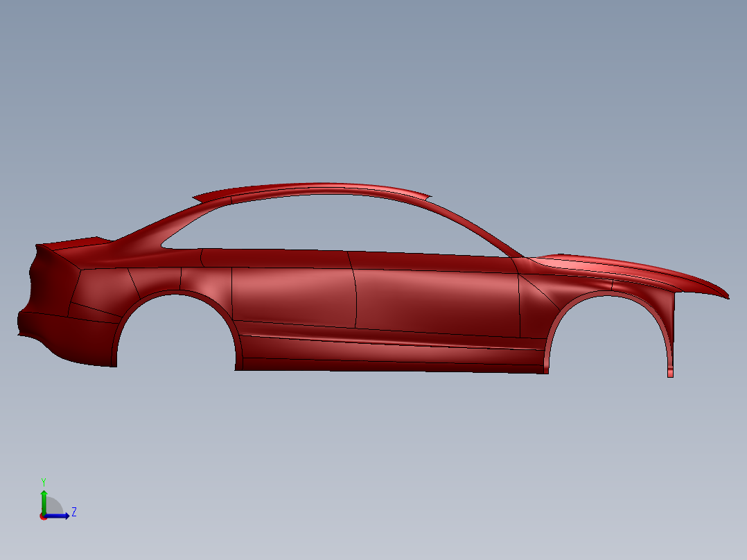
Task: Click the Z label on the coordinate triad
Action: click(x=74, y=512)
